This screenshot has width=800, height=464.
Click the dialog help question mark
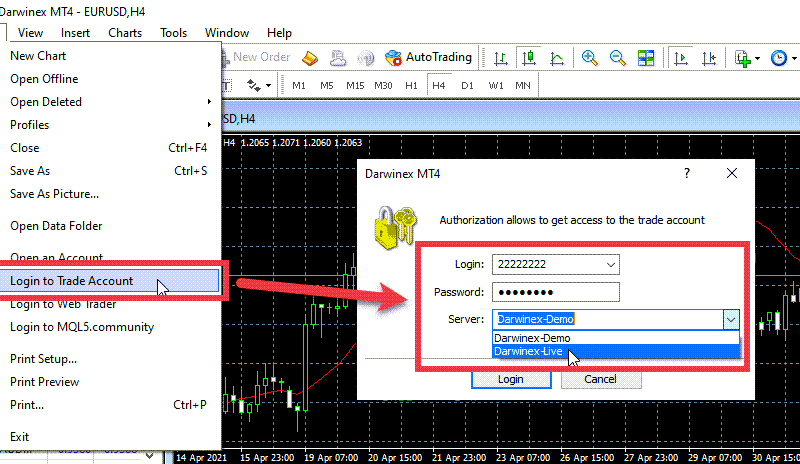tap(687, 174)
